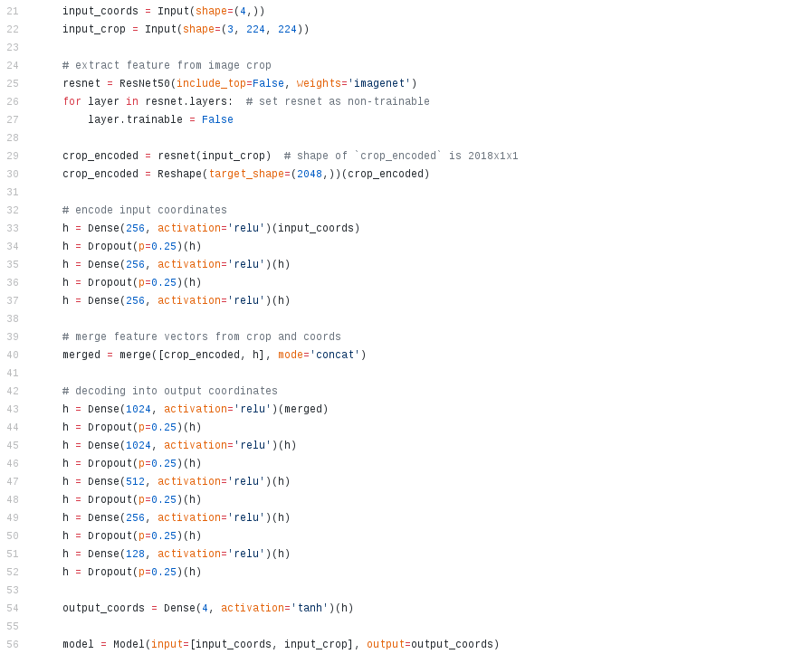Select line number 25 in the gutter

click(x=13, y=83)
